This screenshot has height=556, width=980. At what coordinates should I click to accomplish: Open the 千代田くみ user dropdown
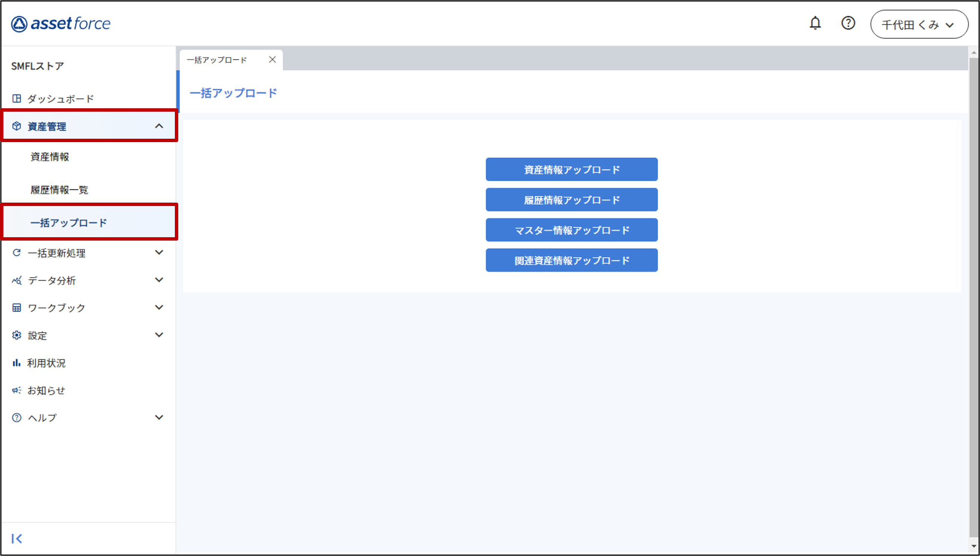919,24
